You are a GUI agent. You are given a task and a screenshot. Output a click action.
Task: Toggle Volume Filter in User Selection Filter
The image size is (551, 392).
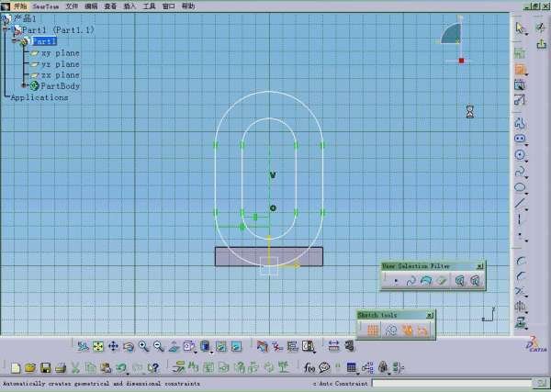tap(442, 281)
